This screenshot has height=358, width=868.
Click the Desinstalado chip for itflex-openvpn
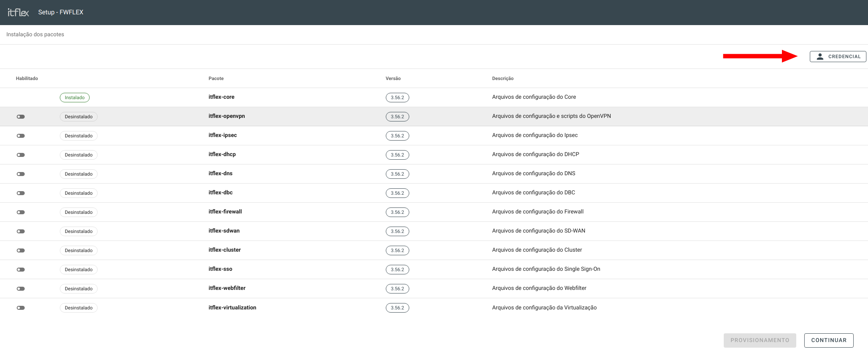point(79,117)
